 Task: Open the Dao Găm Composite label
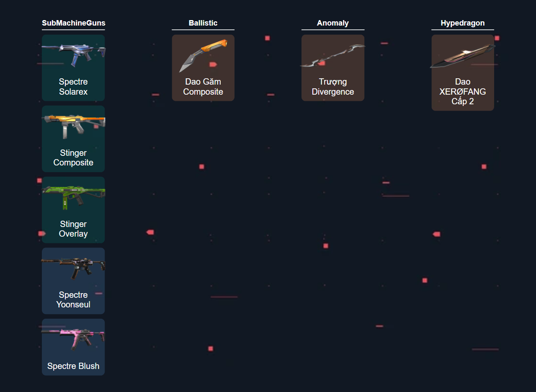point(203,87)
